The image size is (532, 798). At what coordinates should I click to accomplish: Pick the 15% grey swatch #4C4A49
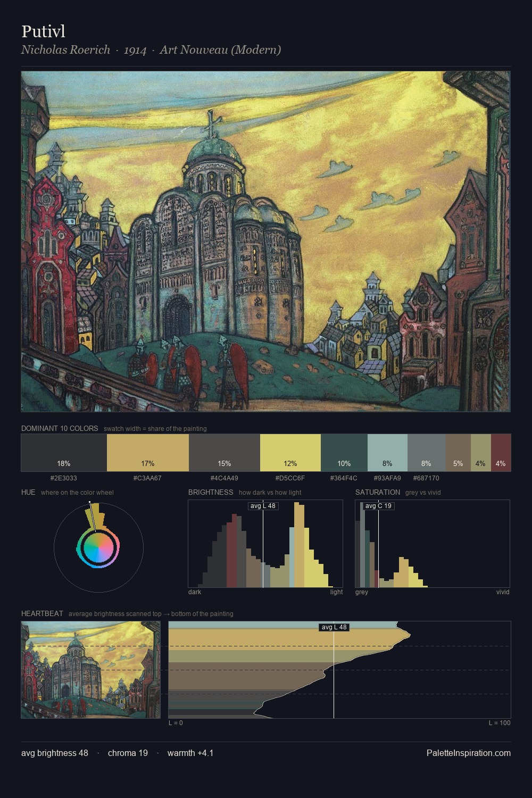pos(225,453)
